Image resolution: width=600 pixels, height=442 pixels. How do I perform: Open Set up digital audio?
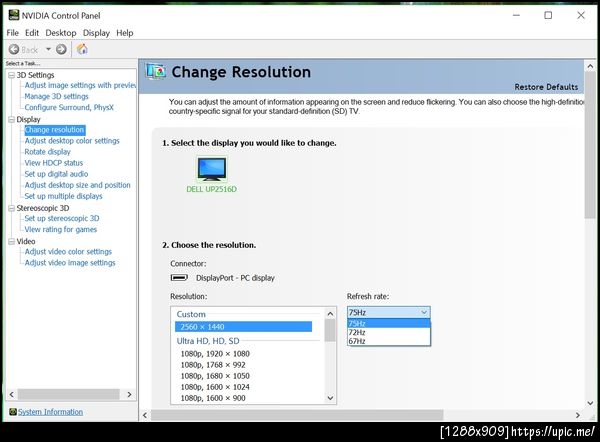point(56,174)
